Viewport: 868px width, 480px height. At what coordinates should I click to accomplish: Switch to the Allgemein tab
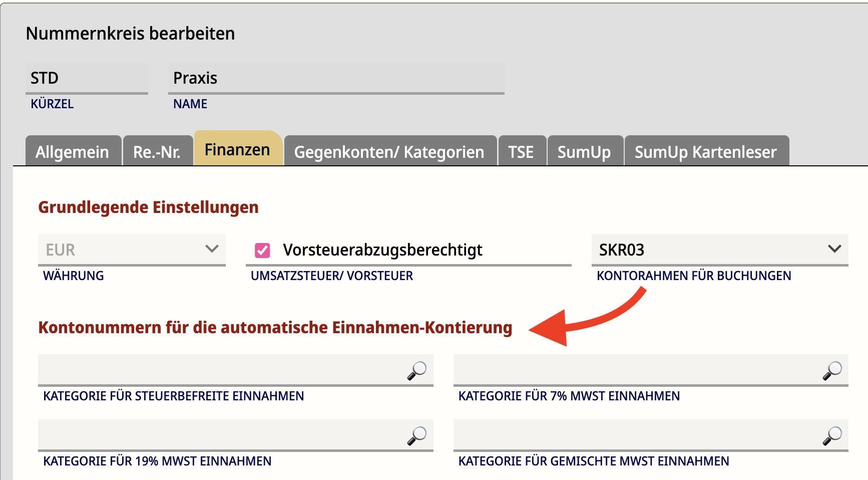tap(73, 152)
